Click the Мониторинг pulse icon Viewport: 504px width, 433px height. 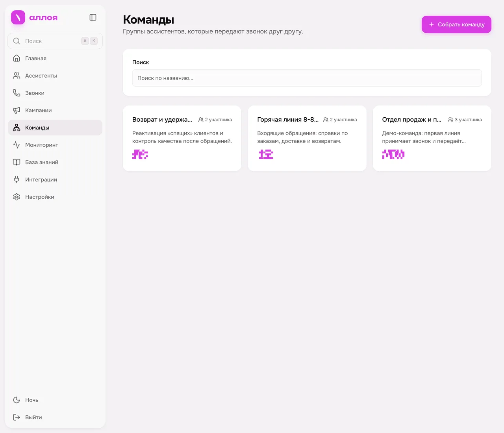(17, 145)
